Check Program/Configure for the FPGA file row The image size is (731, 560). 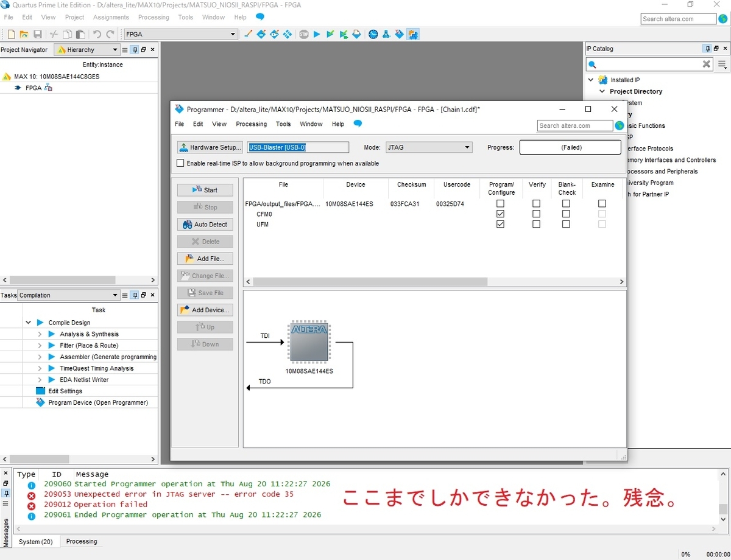[x=500, y=204]
